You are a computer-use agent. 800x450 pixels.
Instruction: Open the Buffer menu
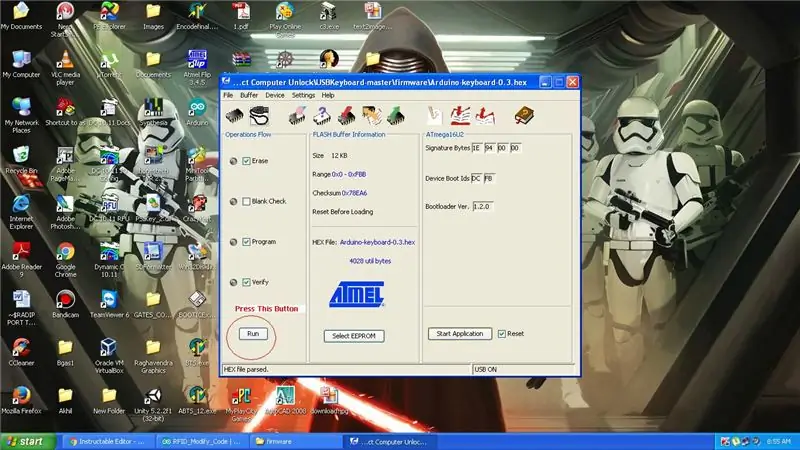pyautogui.click(x=249, y=95)
